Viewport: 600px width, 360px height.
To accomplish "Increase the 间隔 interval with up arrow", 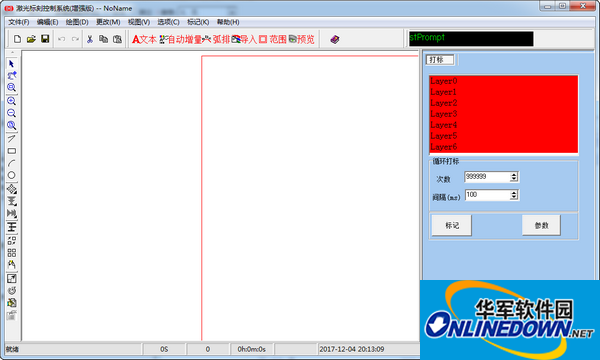I will pos(514,193).
